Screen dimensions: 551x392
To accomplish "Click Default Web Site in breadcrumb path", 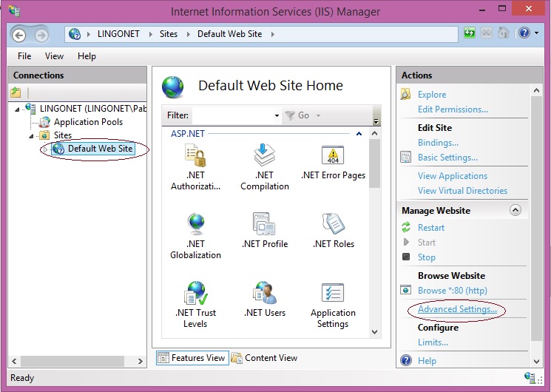I will [229, 34].
